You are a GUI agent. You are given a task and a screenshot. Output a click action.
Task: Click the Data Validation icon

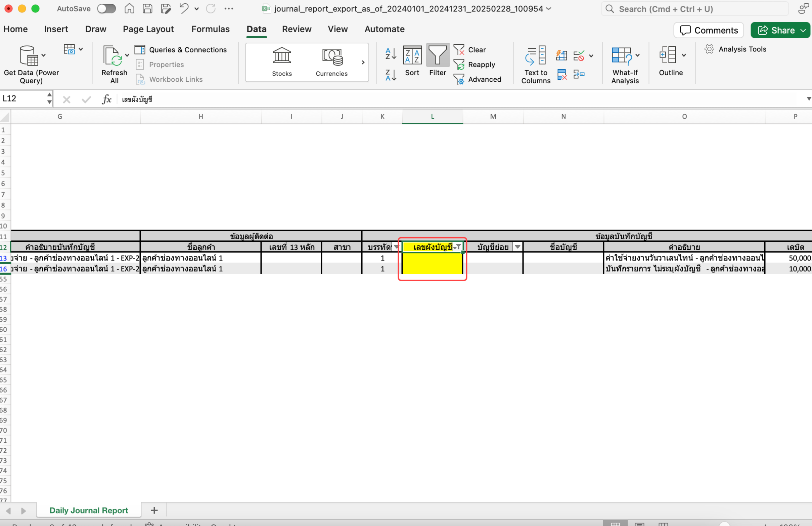pyautogui.click(x=579, y=55)
